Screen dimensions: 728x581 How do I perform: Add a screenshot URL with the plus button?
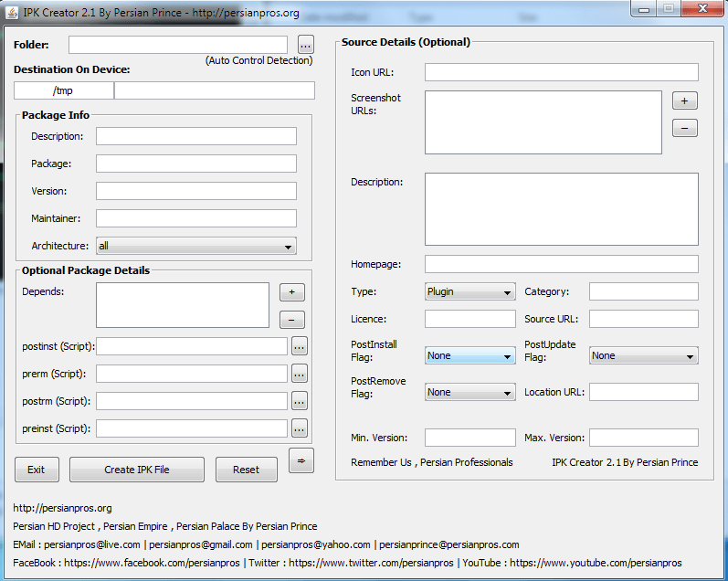(684, 100)
